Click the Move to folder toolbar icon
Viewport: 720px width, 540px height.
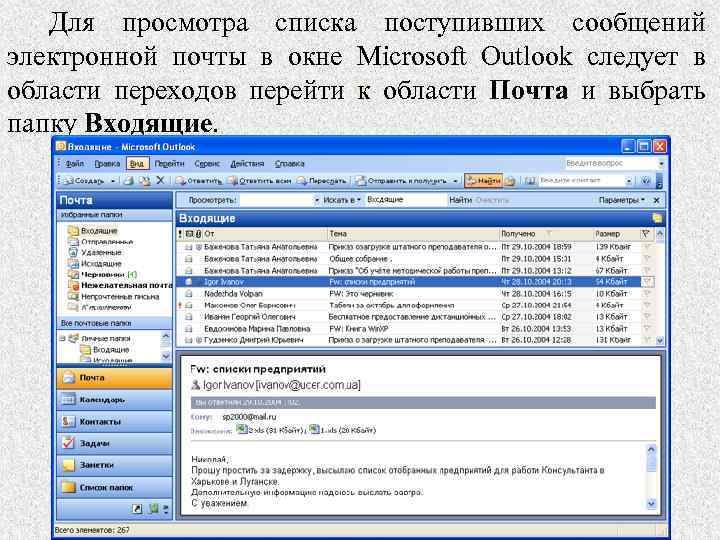pyautogui.click(x=144, y=181)
